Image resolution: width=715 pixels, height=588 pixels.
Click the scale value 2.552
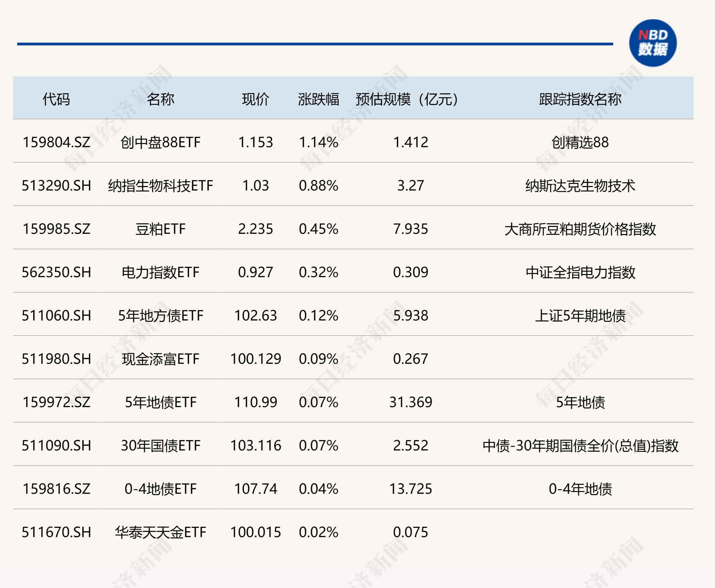click(x=411, y=446)
